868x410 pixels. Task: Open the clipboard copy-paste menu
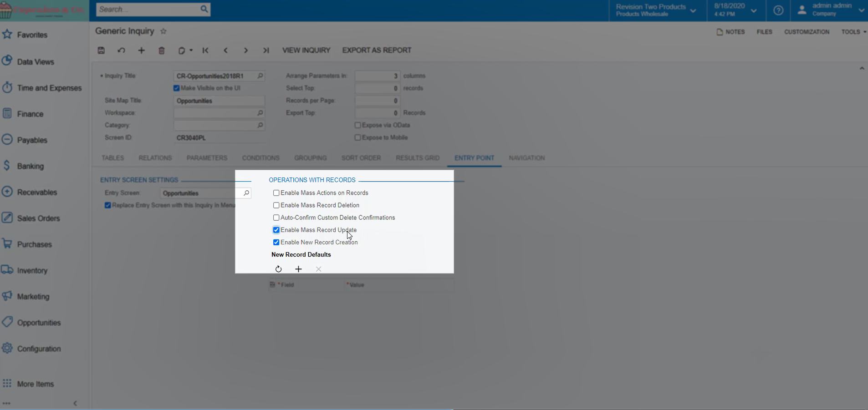[x=185, y=51]
